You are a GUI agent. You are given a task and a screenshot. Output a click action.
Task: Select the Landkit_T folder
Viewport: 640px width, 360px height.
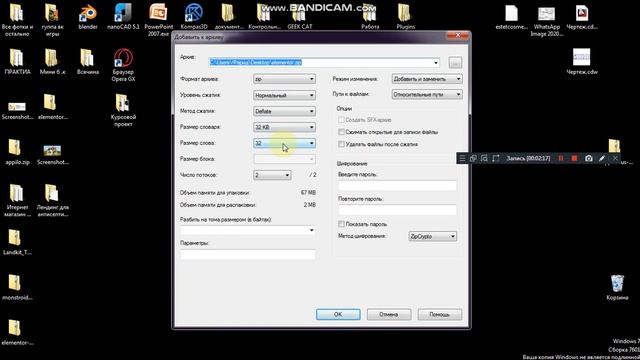point(17,242)
